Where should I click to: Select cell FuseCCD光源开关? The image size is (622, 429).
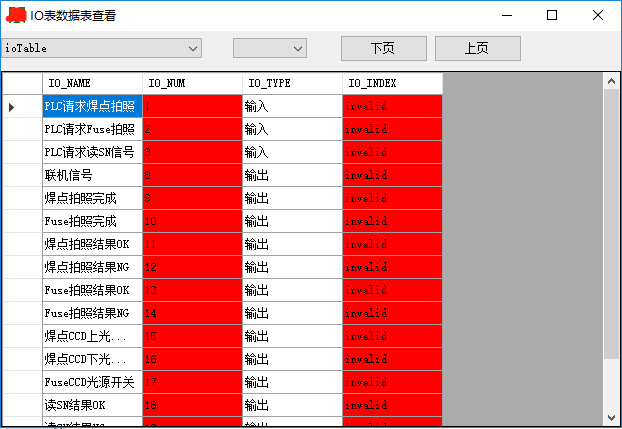point(92,383)
